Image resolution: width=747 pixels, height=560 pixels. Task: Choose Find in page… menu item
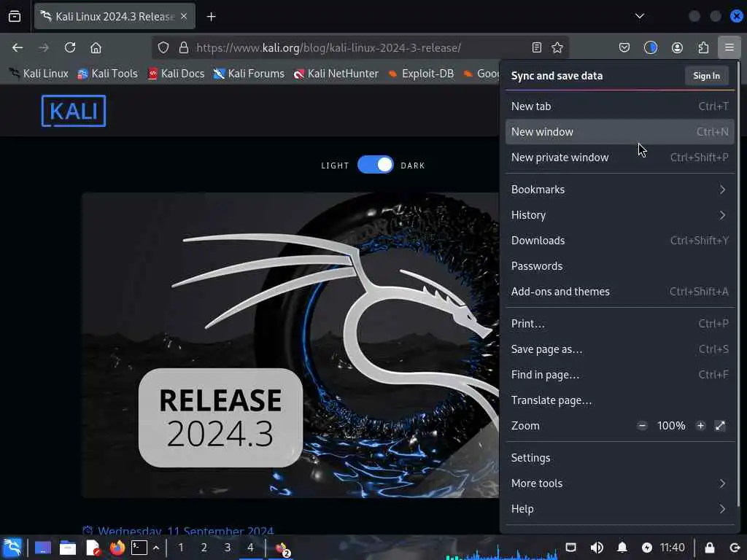click(620, 375)
